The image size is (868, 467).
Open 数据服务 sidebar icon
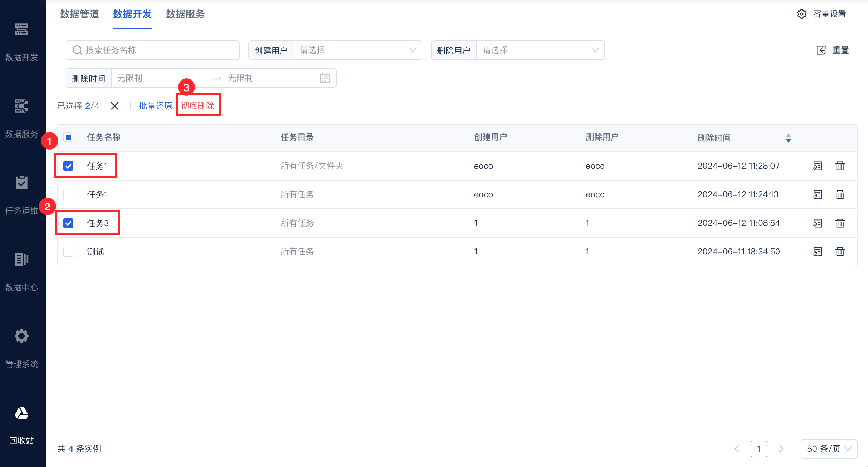pos(21,106)
